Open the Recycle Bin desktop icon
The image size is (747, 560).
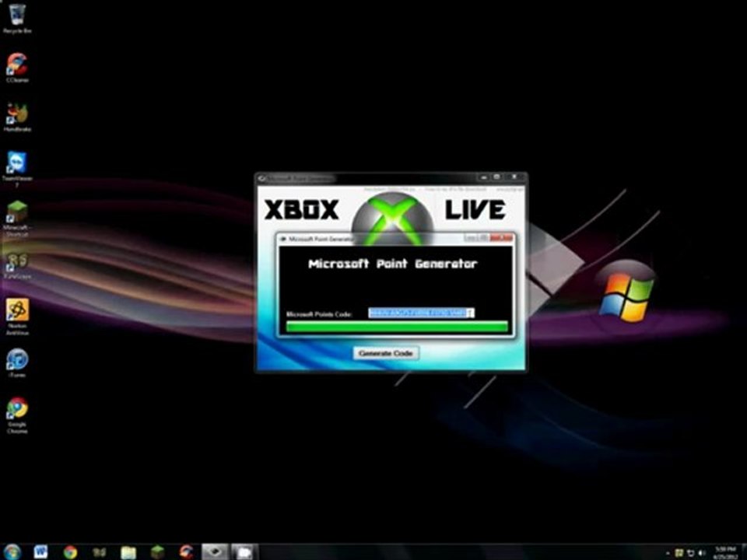[x=17, y=18]
